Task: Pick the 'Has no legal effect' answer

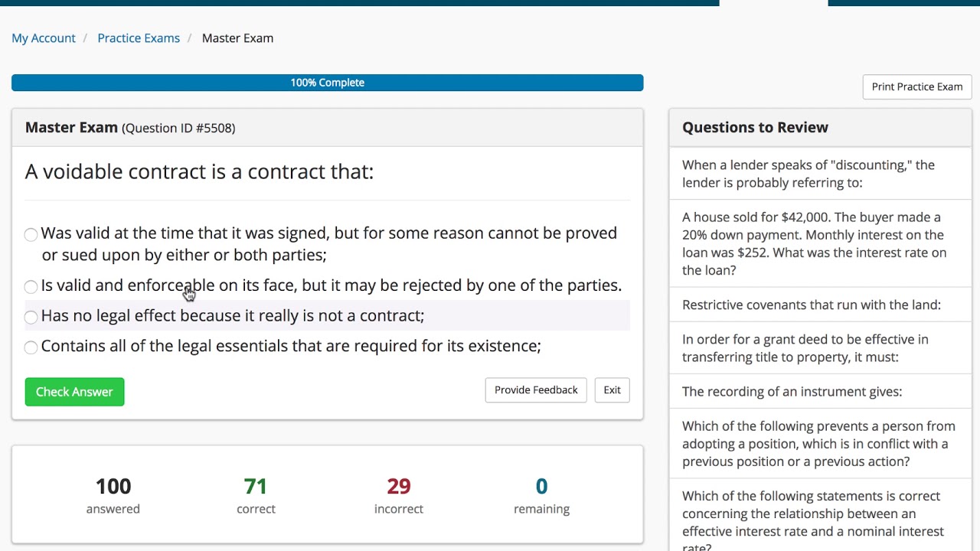Action: (31, 317)
